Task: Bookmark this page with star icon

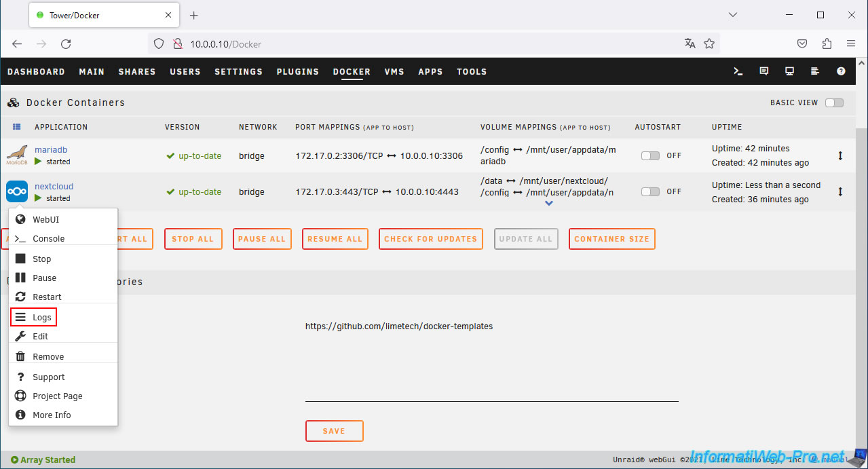Action: [709, 43]
